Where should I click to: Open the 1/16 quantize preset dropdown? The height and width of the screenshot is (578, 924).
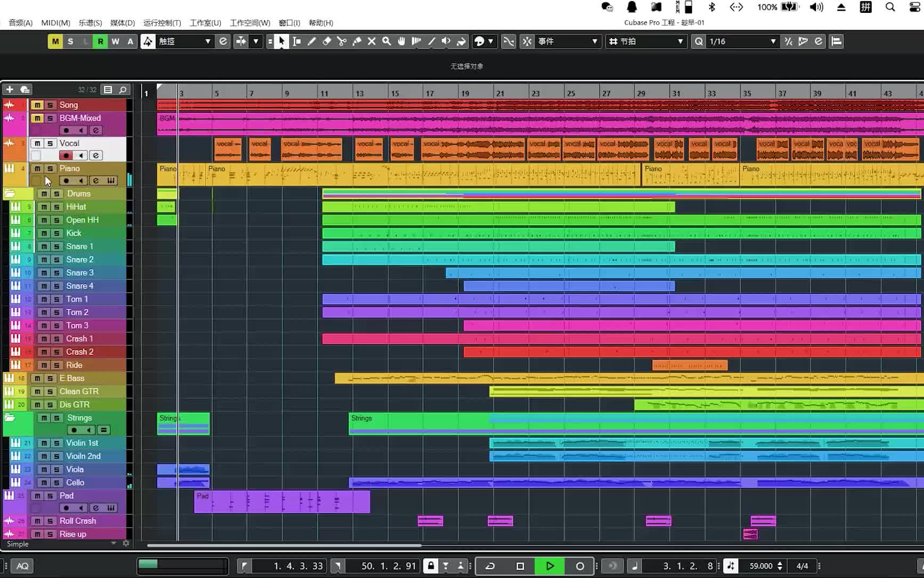pyautogui.click(x=742, y=41)
